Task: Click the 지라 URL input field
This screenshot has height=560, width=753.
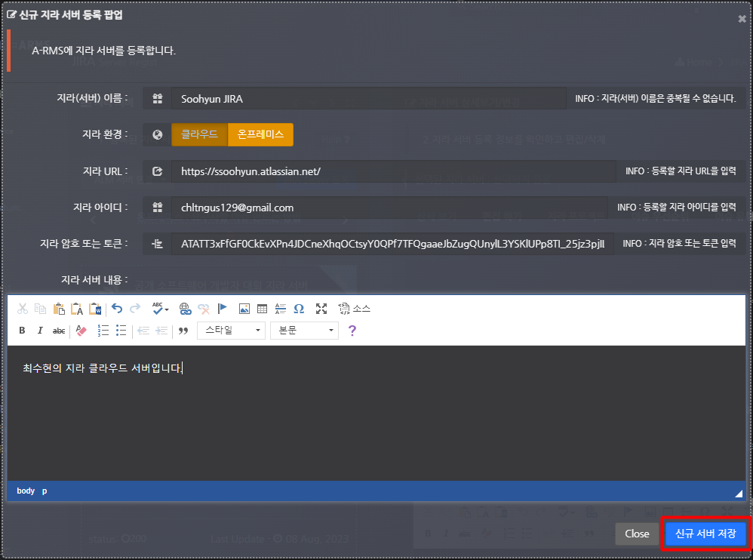Action: click(392, 171)
